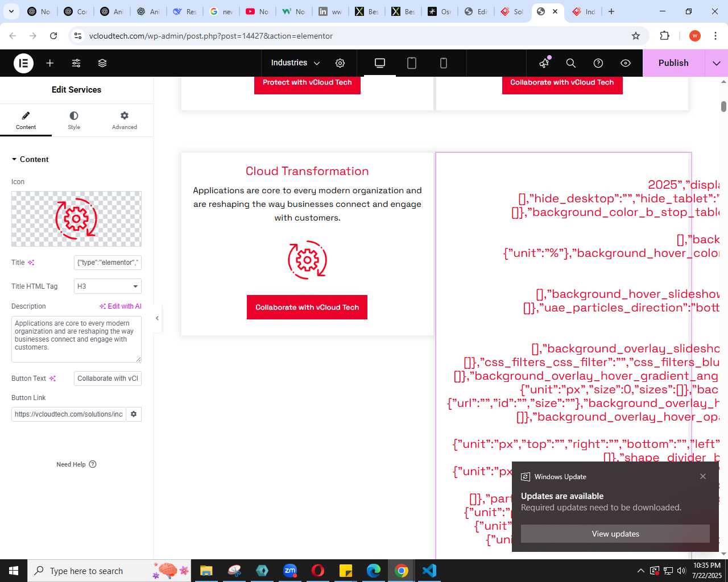
Task: Switch to the Advanced tab
Action: [x=124, y=120]
